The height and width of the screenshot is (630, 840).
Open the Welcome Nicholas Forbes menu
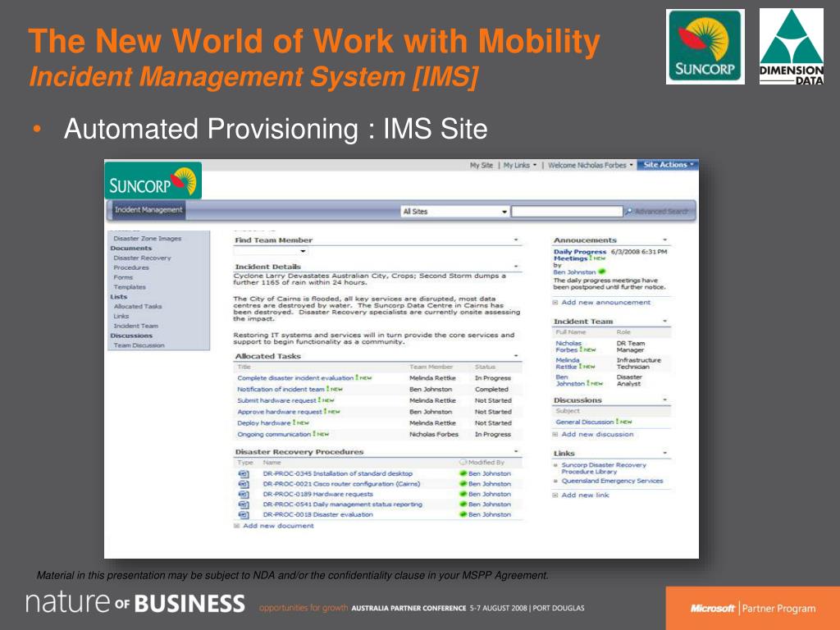(x=591, y=165)
